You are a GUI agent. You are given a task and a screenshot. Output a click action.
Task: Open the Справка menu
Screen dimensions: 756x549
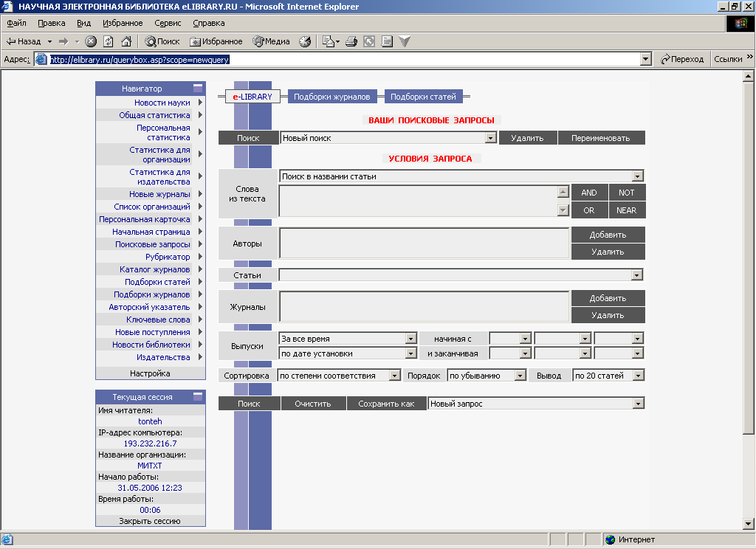pos(209,23)
